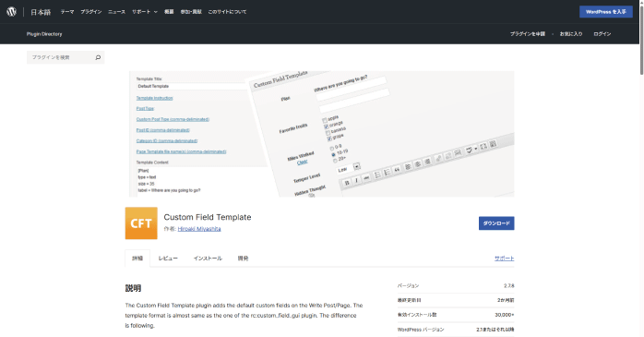Click the 説明 section heading
The image size is (644, 337).
(x=133, y=288)
